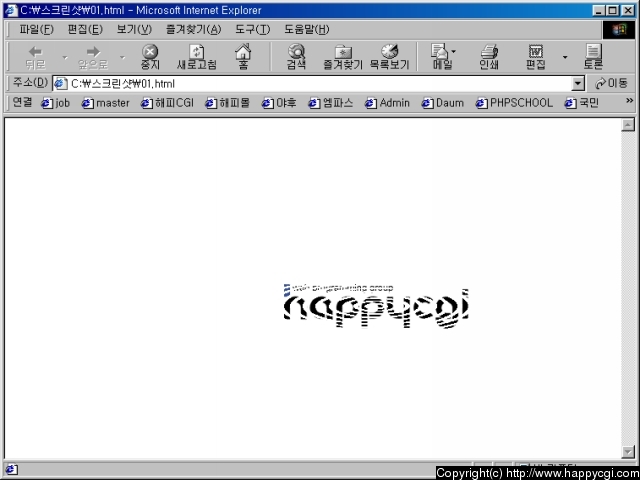
Task: Click the Edit (편집) toolbar icon
Action: pyautogui.click(x=535, y=57)
